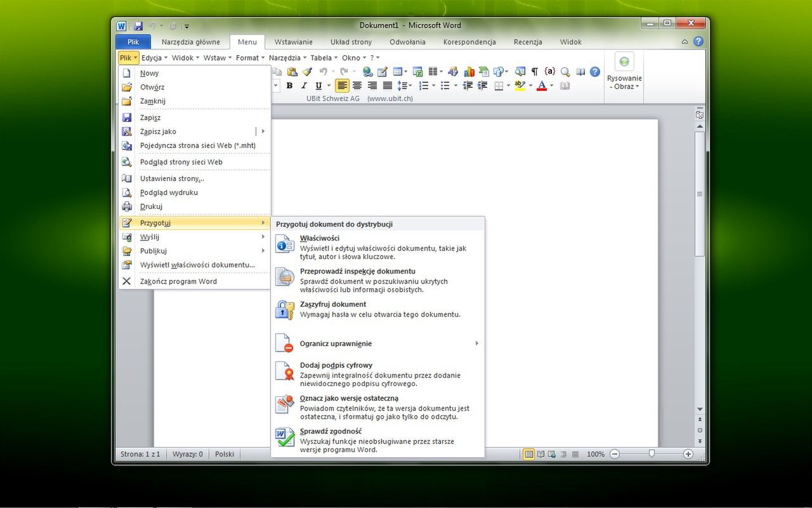This screenshot has width=812, height=508.
Task: Click the text highlight color icon
Action: point(519,86)
